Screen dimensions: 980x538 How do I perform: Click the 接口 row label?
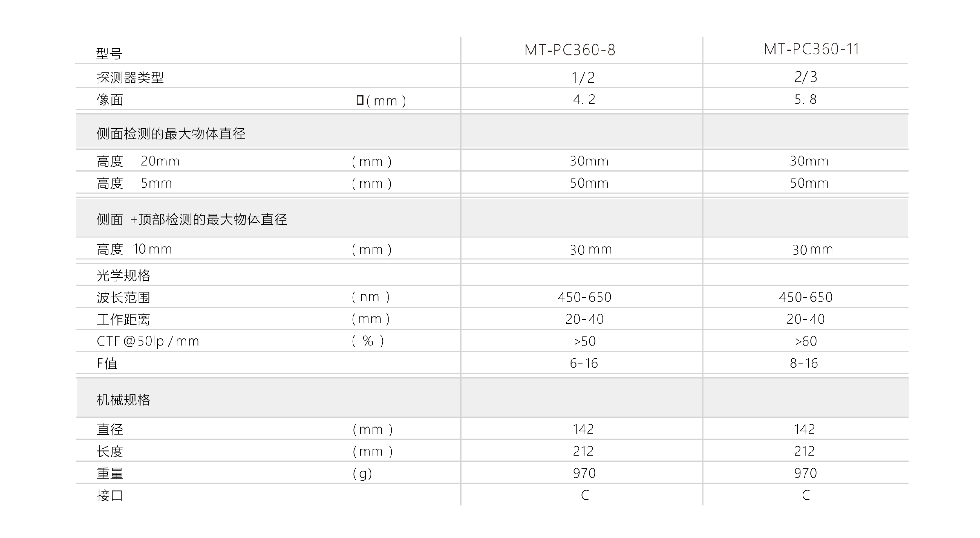(x=110, y=496)
